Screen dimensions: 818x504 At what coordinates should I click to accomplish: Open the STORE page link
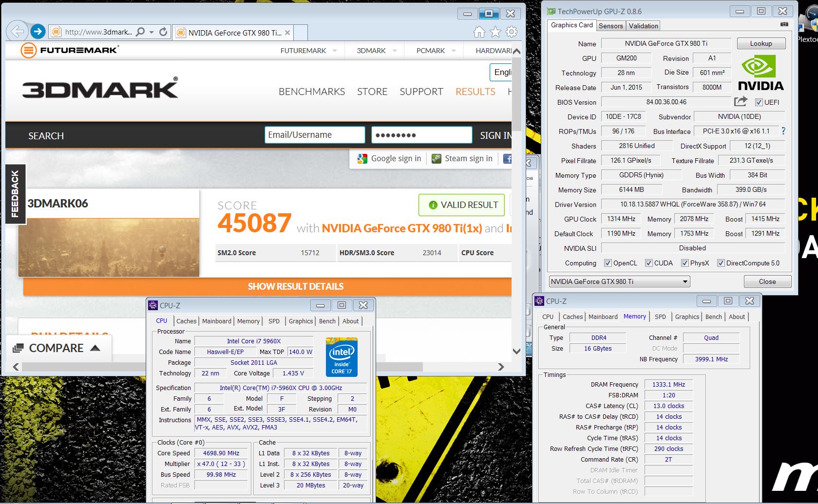(372, 92)
